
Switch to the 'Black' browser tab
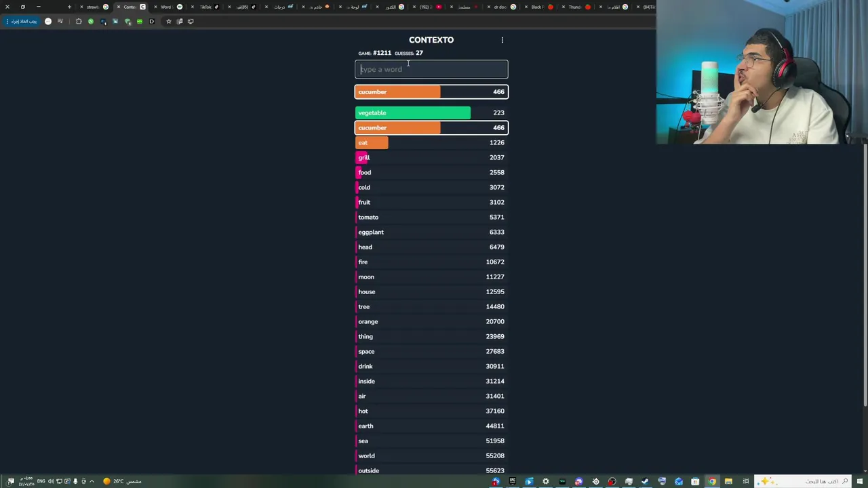pyautogui.click(x=539, y=7)
